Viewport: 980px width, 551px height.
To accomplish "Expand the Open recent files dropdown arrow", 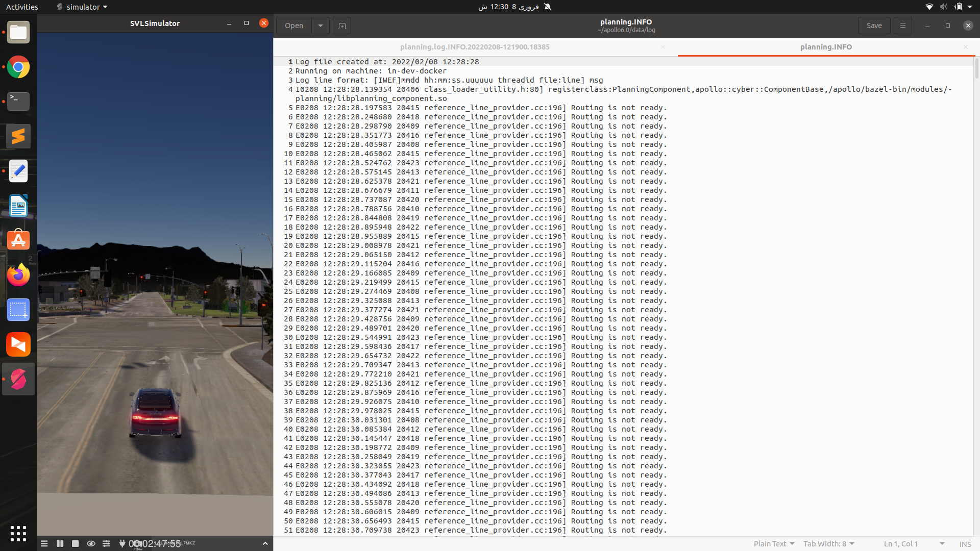I will (321, 26).
